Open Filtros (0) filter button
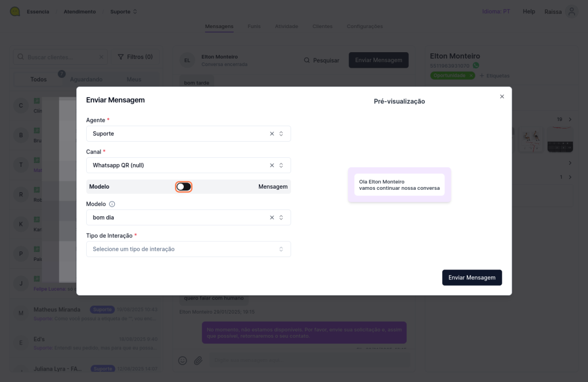 coord(135,57)
